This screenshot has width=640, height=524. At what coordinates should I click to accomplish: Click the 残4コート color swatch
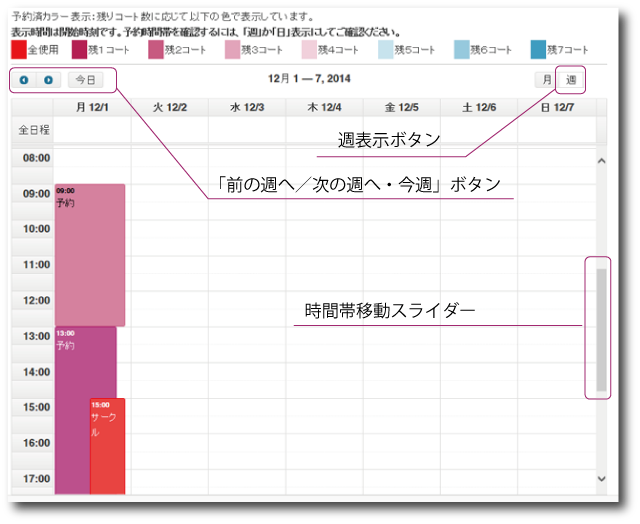pos(309,50)
